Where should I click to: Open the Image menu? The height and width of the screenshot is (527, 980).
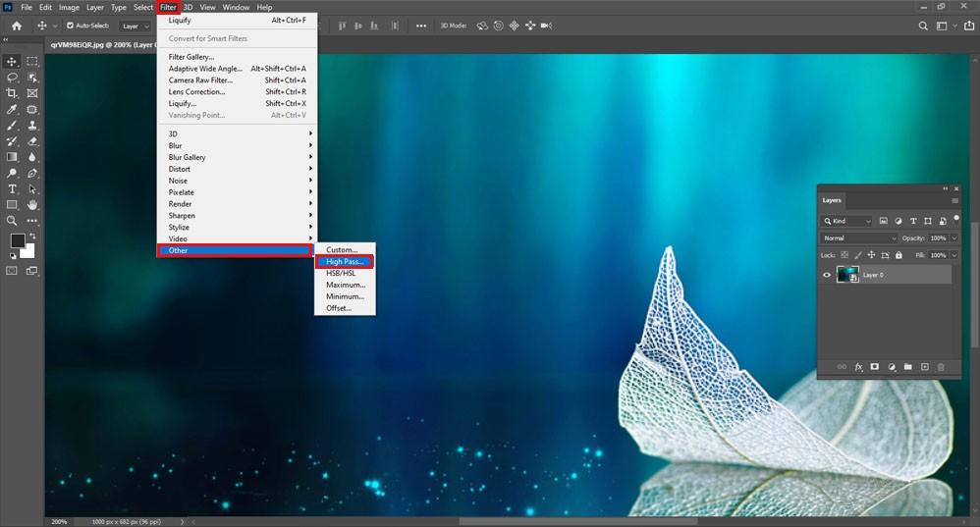coord(69,7)
